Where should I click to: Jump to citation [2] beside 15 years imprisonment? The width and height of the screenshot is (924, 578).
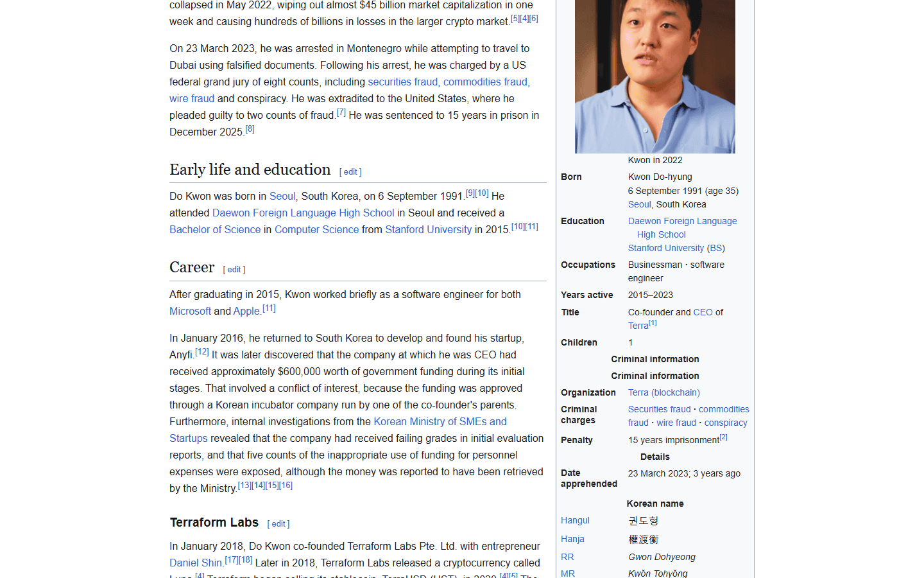[724, 437]
